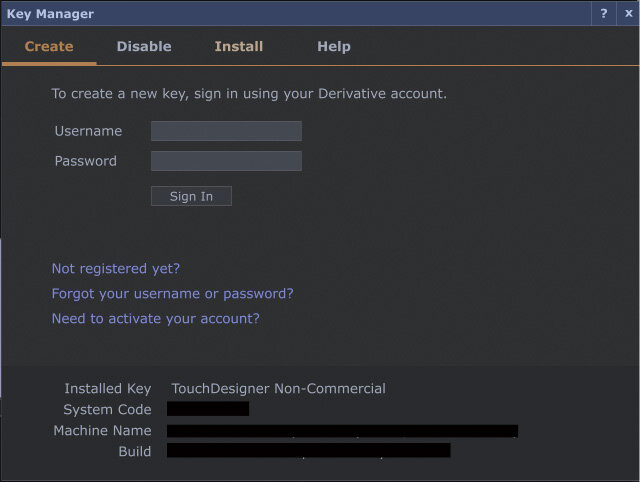The image size is (640, 482).
Task: Click the Machine Name value
Action: (x=342, y=431)
